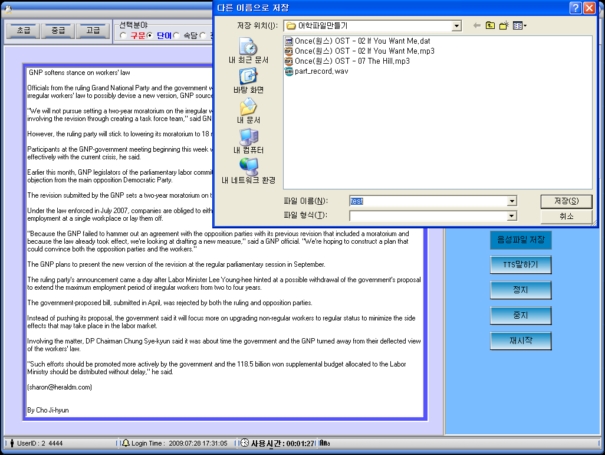Click the 고급 advanced level button
605x455 pixels.
click(93, 30)
